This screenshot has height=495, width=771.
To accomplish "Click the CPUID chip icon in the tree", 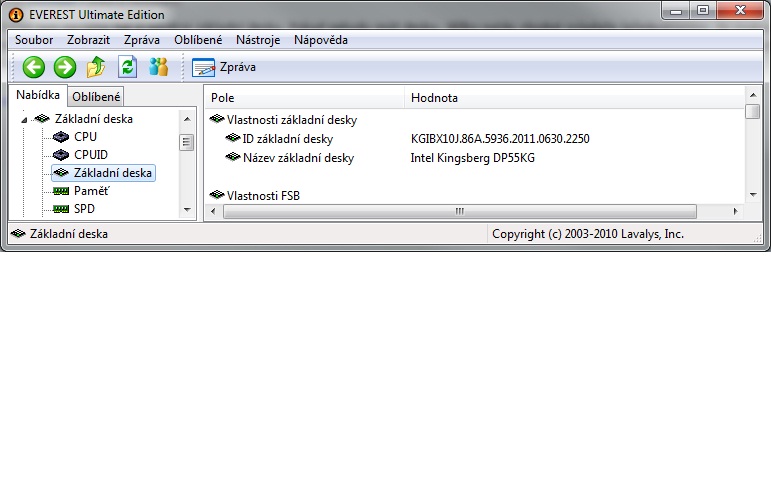I will point(61,155).
